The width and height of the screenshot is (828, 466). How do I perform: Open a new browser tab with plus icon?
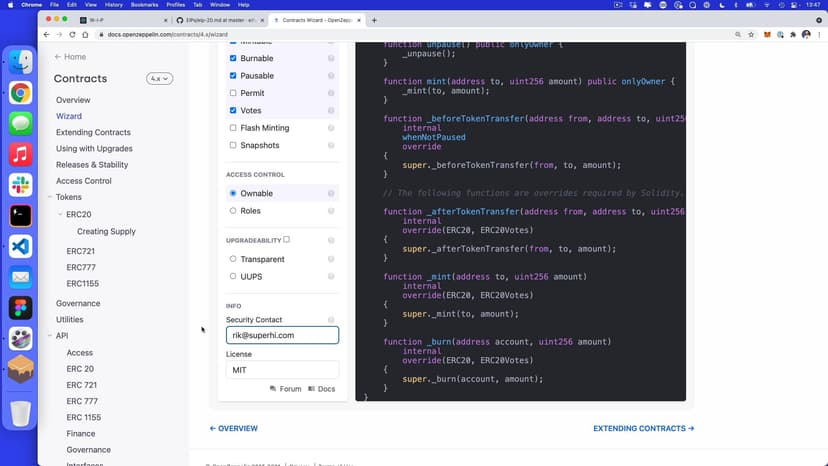[x=374, y=20]
